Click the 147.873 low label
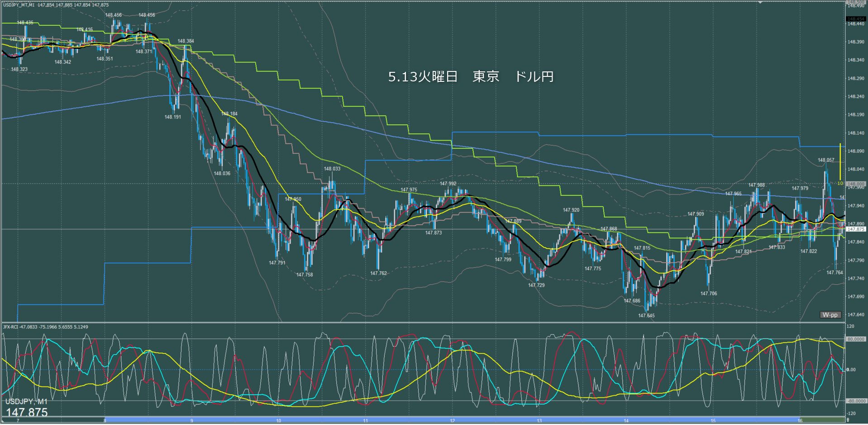The height and width of the screenshot is (425, 868). point(434,233)
